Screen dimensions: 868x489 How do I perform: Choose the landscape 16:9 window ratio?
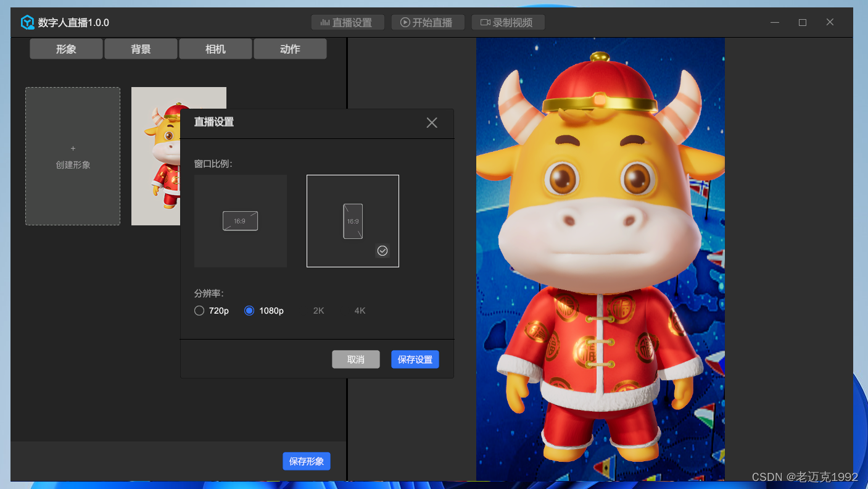(241, 221)
